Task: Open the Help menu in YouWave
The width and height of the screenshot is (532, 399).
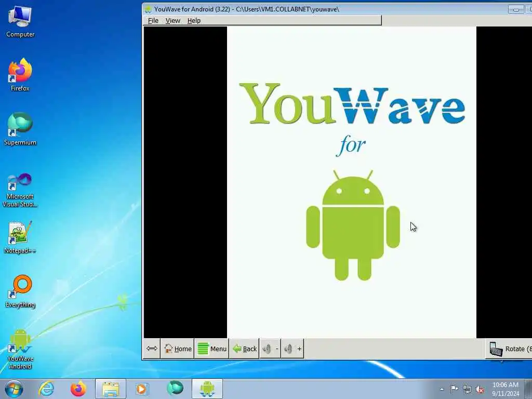Action: [194, 21]
